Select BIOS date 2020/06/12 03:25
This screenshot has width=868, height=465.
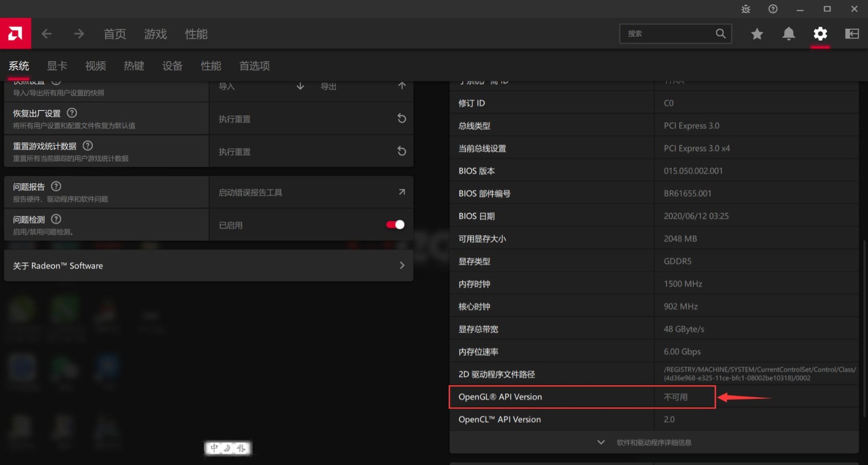(696, 216)
